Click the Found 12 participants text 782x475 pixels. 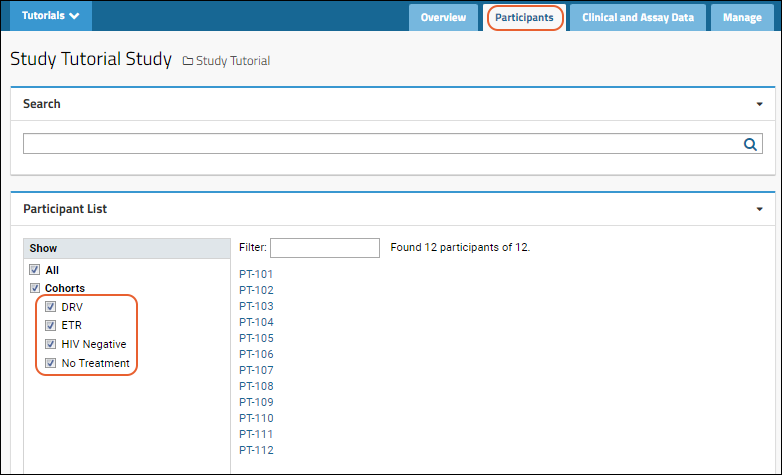pyautogui.click(x=460, y=247)
